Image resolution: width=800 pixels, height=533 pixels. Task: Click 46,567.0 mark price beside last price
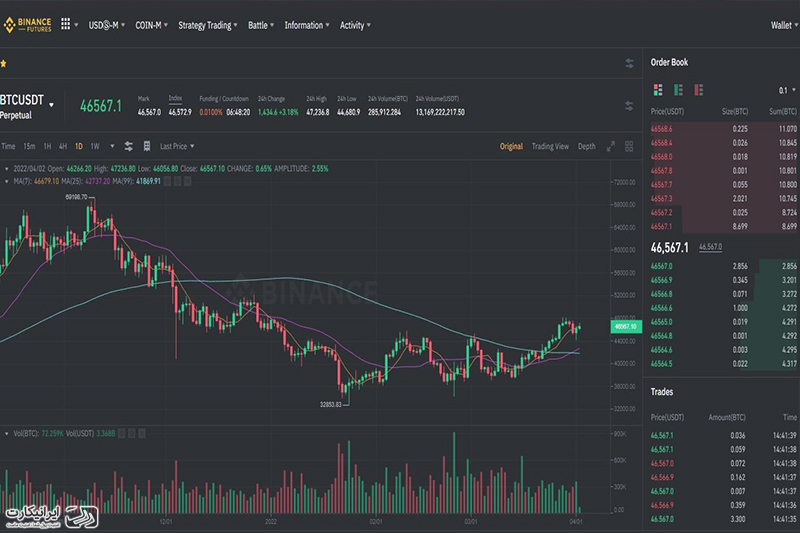710,247
